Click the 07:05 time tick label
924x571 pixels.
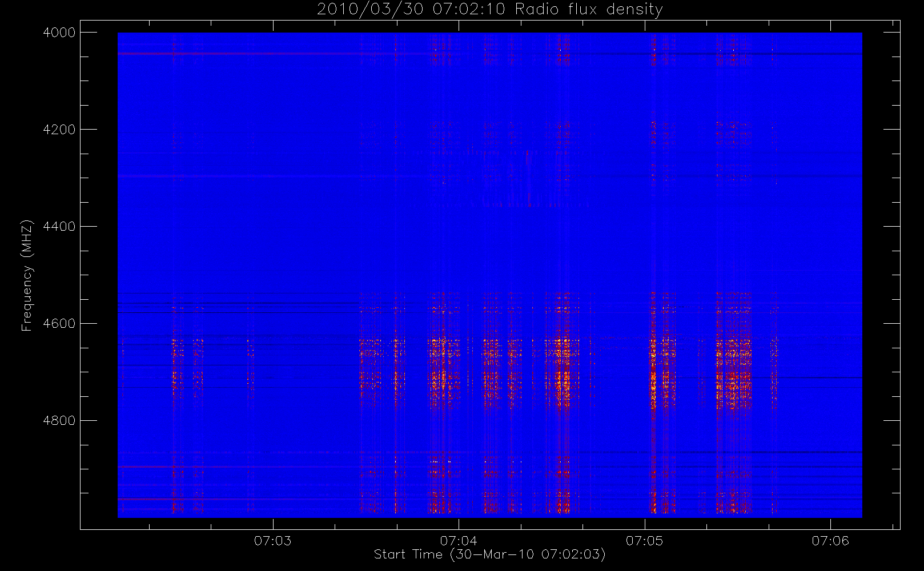(645, 541)
